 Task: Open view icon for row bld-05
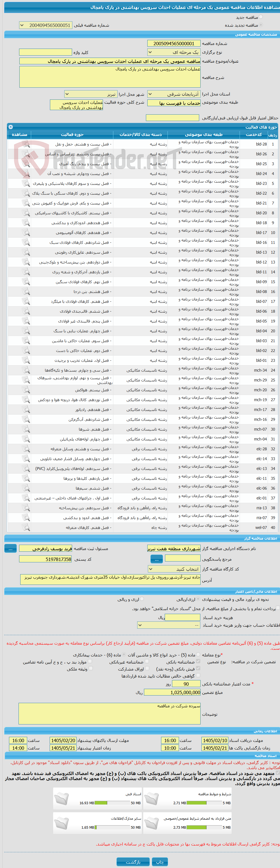26,321
